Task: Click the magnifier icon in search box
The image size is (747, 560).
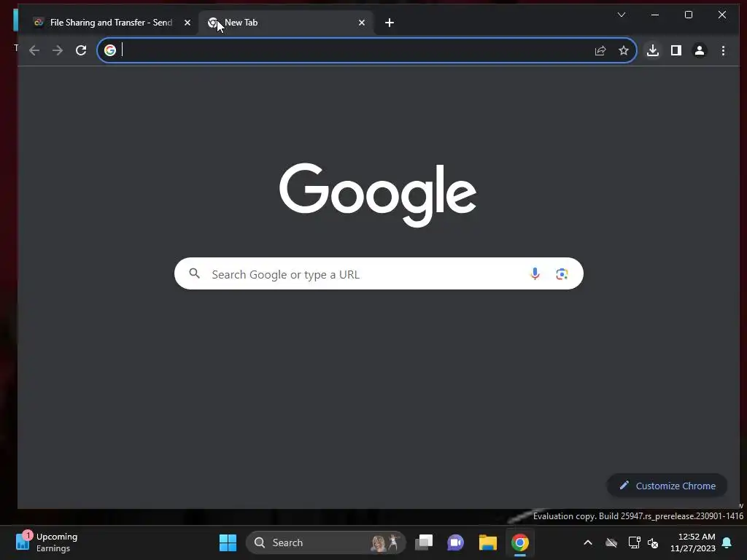Action: click(194, 273)
